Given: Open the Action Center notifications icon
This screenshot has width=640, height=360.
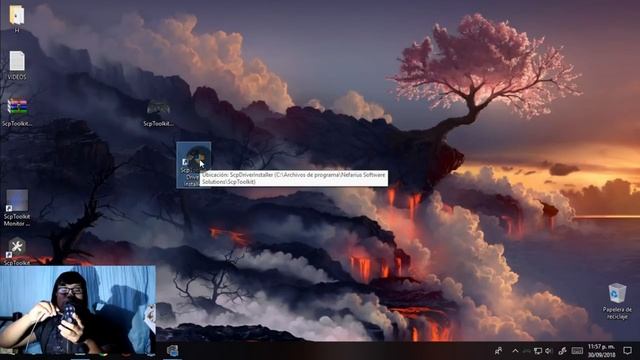Looking at the screenshot, I should [x=627, y=351].
